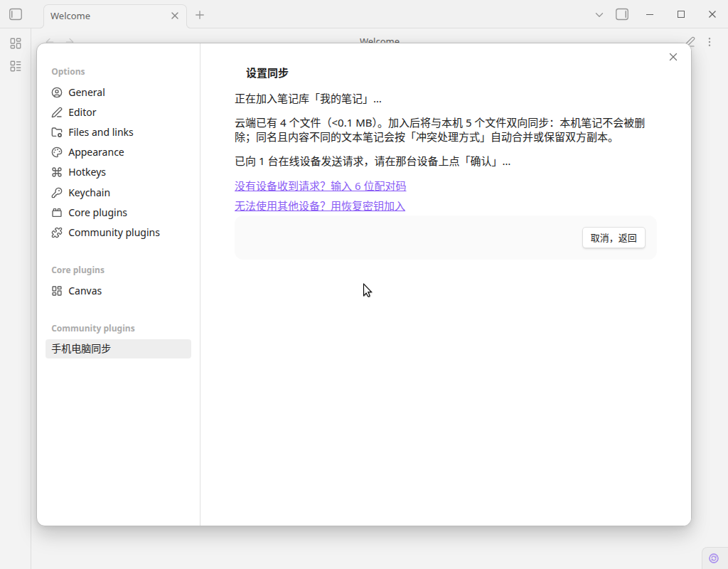Toggle the left sidebar icon
The height and width of the screenshot is (569, 728).
(x=16, y=15)
